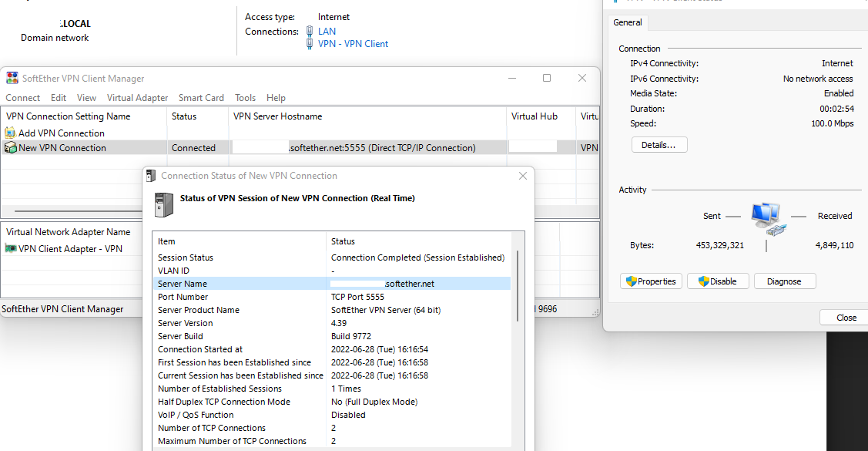
Task: Click the Add VPN Connection icon
Action: (x=11, y=133)
